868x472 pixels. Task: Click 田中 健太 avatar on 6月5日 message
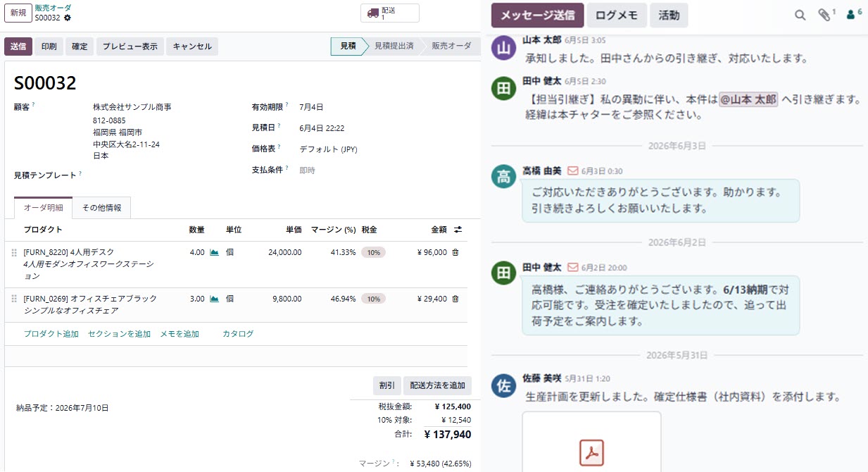click(x=503, y=88)
